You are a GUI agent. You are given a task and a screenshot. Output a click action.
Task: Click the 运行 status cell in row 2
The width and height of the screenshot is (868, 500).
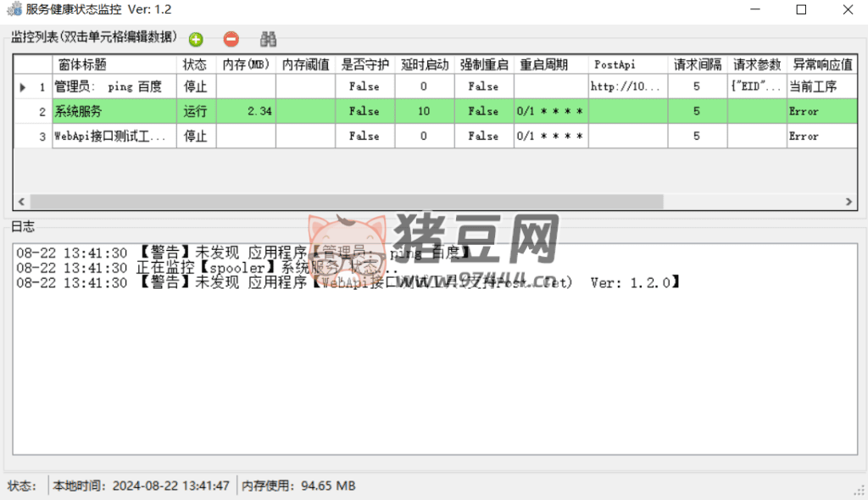(x=196, y=111)
